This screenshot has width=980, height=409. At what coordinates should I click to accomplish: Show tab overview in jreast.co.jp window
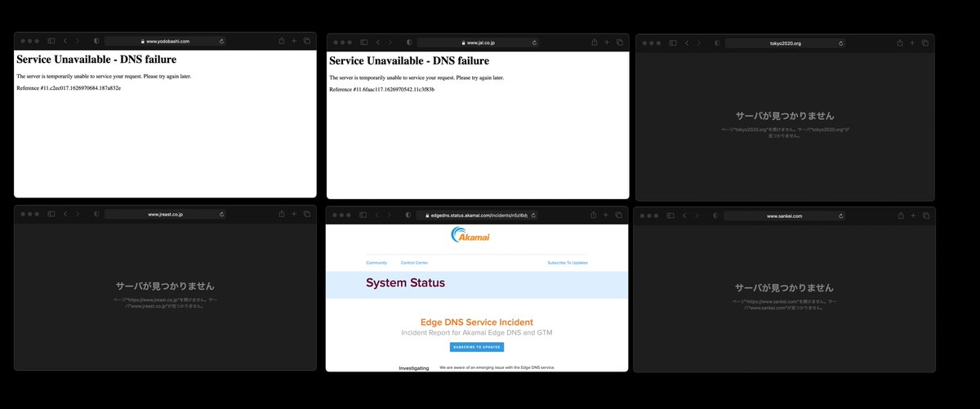pos(307,214)
